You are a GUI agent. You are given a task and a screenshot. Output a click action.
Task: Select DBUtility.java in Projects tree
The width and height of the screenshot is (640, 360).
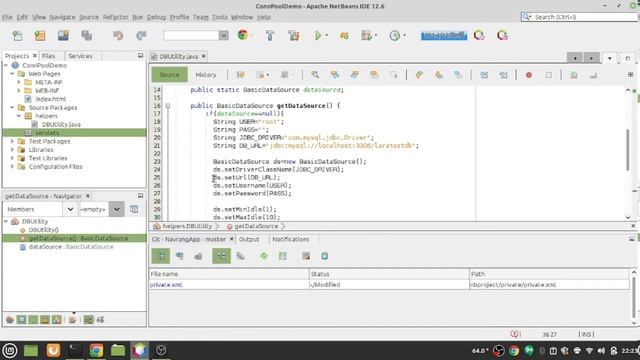point(61,124)
